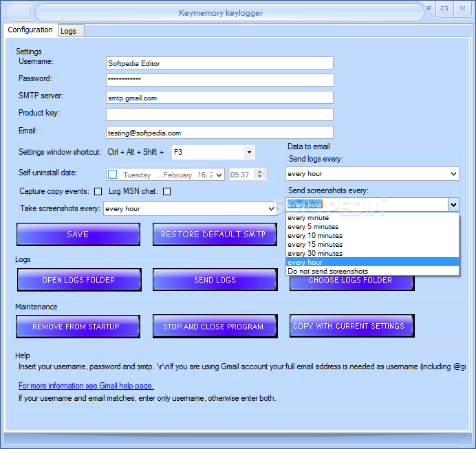Choose 'every 5 minutes' option
Viewport: 476px width, 449px height.
click(x=373, y=227)
